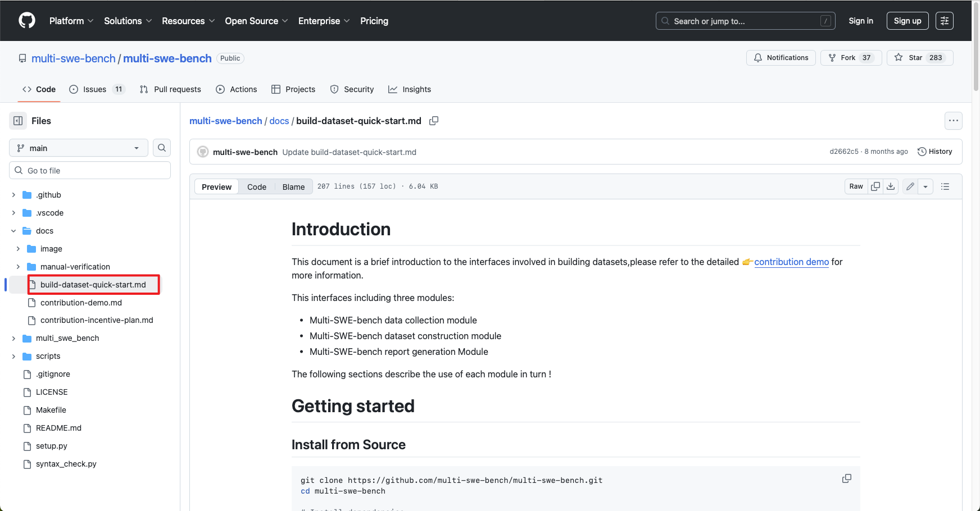Expand the Open Source menu

(257, 21)
